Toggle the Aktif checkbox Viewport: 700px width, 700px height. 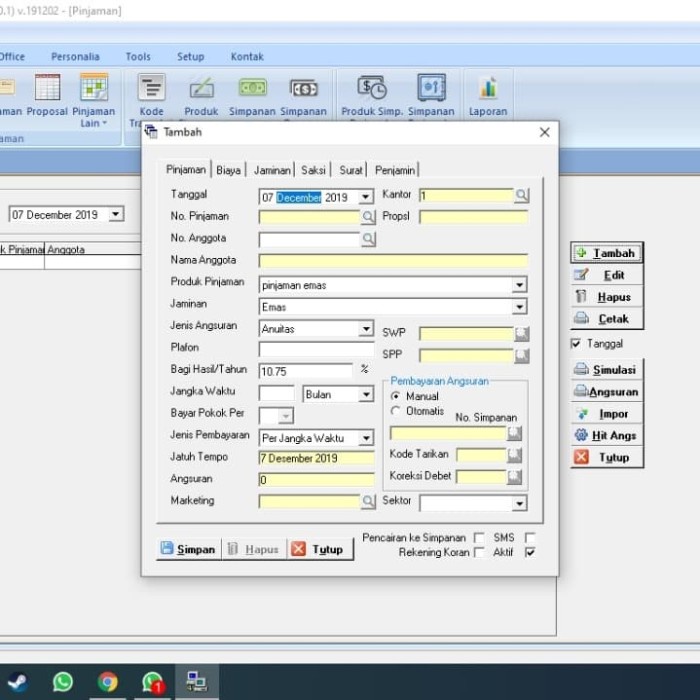530,552
